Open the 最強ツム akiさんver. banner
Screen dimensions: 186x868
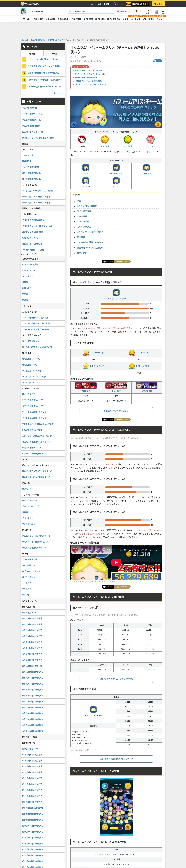[86, 386]
